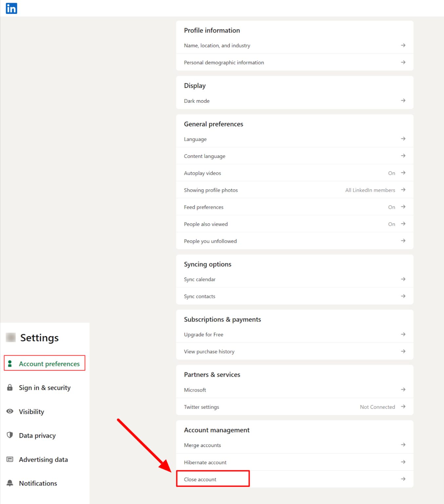Screen dimensions: 444x504
Task: Click the lock icon beside Sign in & security
Action: (10, 387)
